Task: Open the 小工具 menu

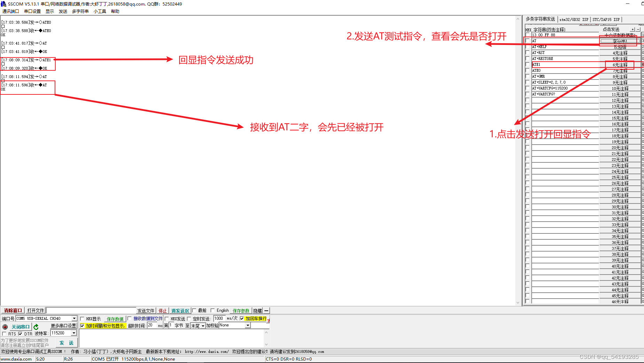Action: click(100, 11)
